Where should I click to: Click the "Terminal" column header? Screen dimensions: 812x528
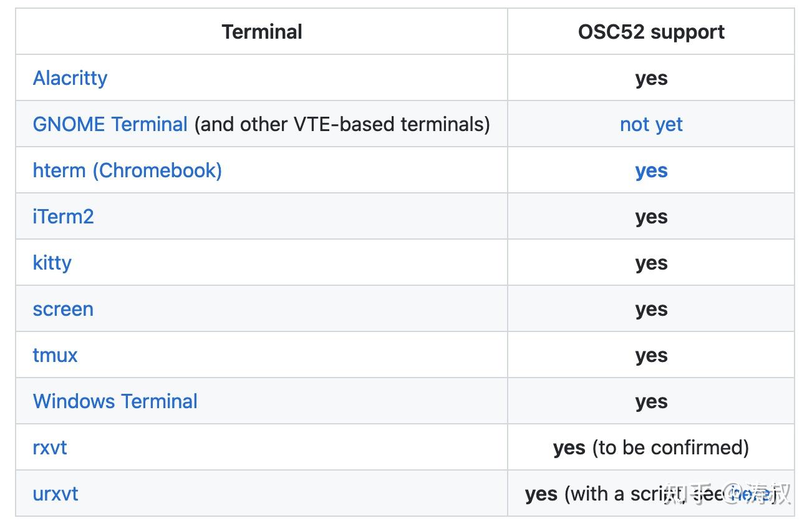262,32
